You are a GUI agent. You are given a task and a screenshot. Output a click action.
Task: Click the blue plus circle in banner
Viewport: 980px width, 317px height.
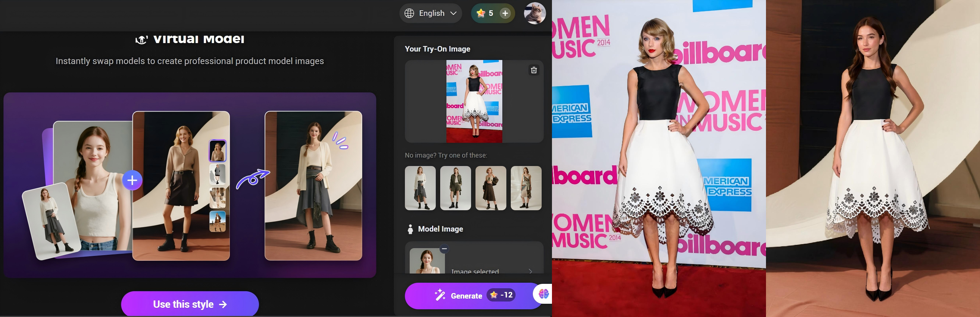pos(132,180)
